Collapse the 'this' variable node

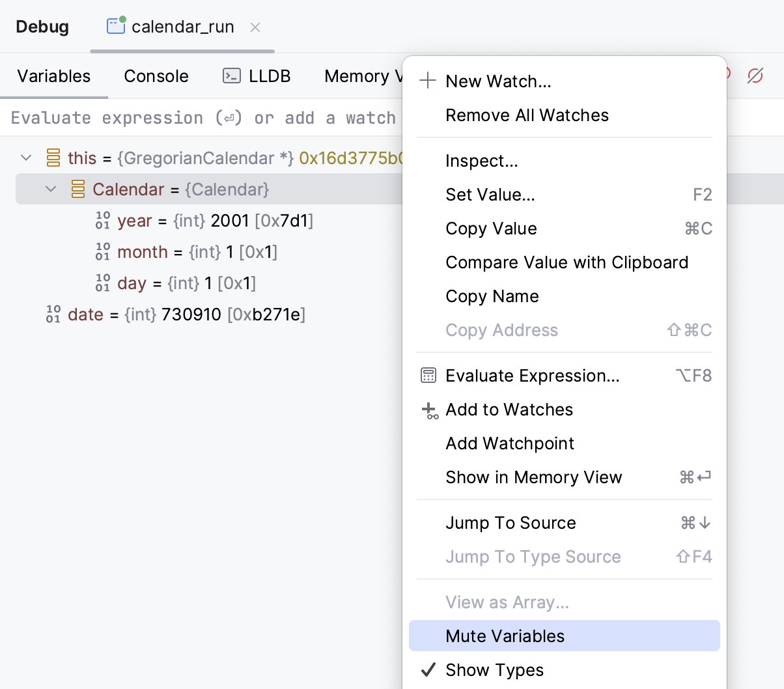(26, 158)
